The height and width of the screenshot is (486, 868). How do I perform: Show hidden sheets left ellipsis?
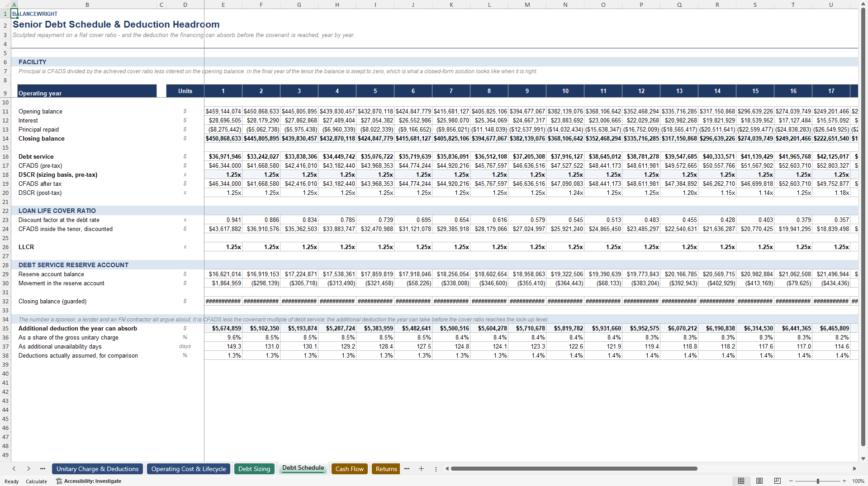coord(43,469)
